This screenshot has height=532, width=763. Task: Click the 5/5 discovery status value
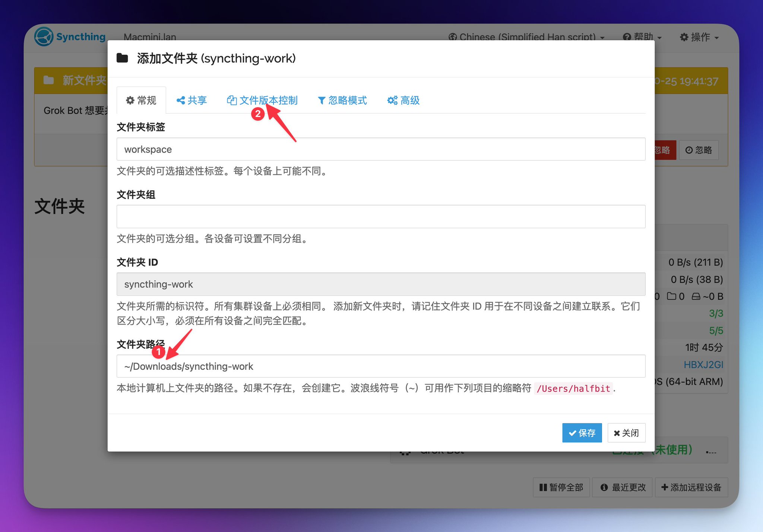(x=716, y=331)
